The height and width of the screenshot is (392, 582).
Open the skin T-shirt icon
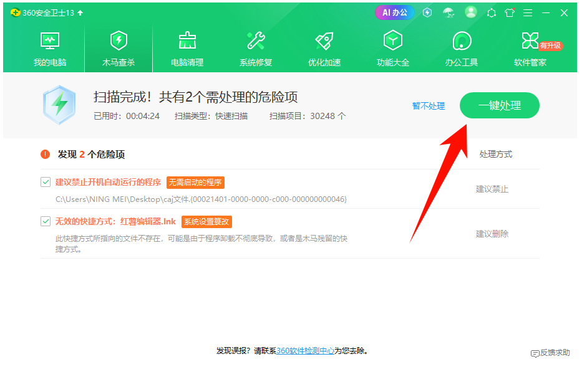point(510,12)
